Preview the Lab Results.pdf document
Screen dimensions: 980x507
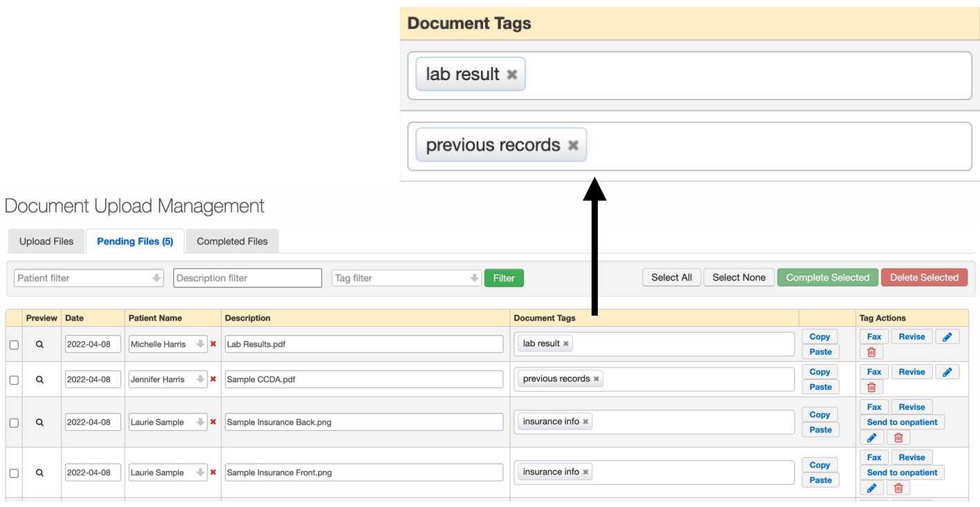coord(40,344)
